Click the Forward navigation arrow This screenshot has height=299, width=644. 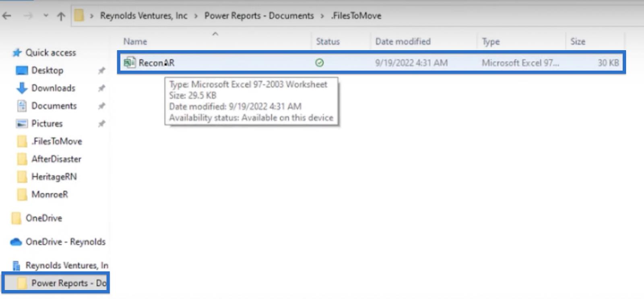pos(28,16)
